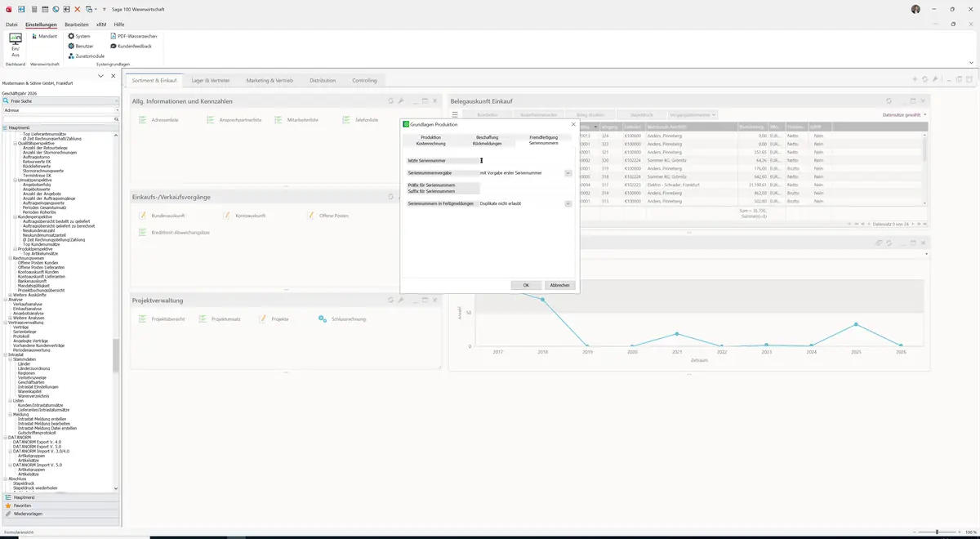Collapse the Intrastat tree node
980x539 pixels.
click(5, 354)
